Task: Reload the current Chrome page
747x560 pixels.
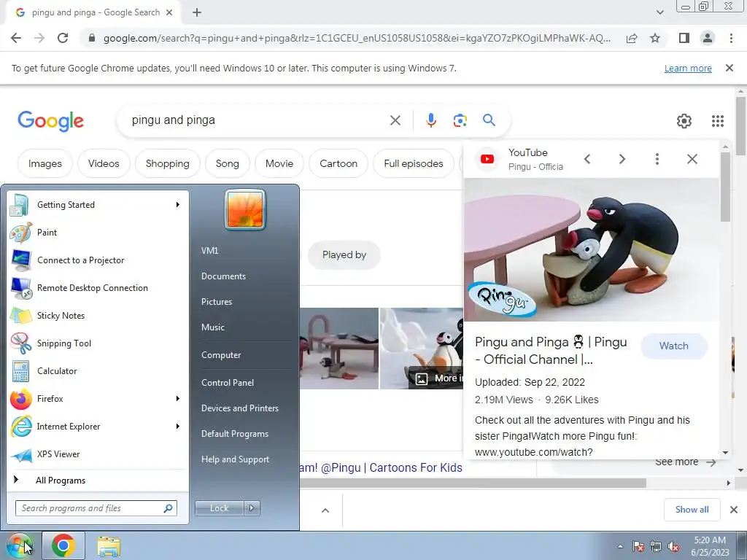Action: (63, 38)
